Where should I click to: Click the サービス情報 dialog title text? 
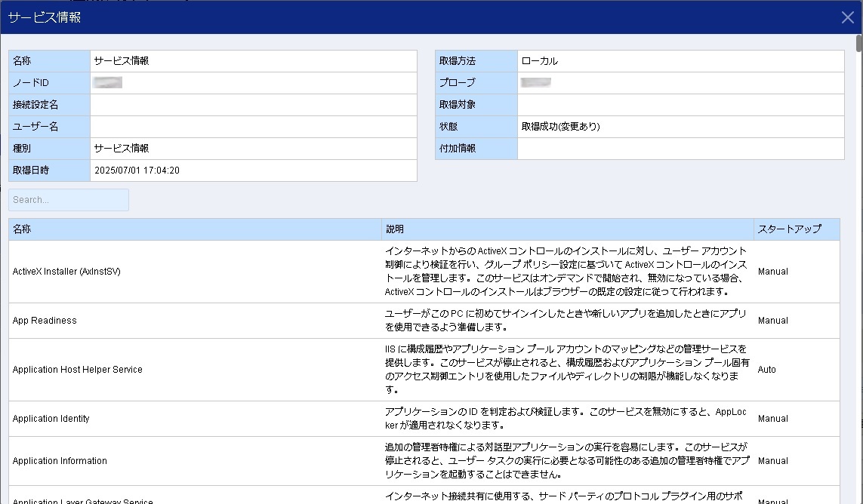(45, 17)
